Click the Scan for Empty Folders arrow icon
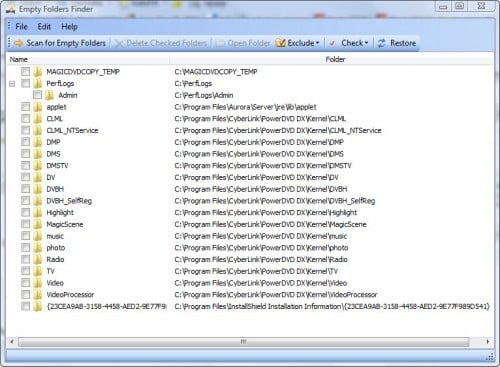The width and height of the screenshot is (500, 367). tap(18, 43)
